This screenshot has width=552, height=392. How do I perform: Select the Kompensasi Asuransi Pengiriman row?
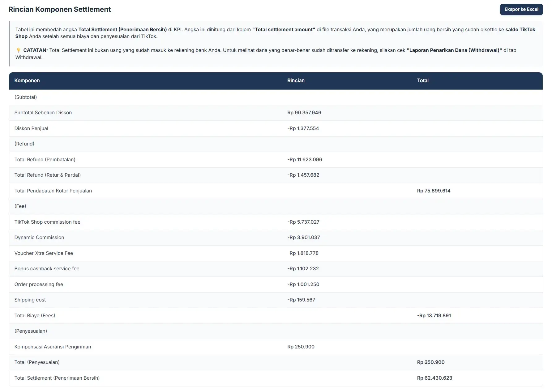pyautogui.click(x=53, y=347)
